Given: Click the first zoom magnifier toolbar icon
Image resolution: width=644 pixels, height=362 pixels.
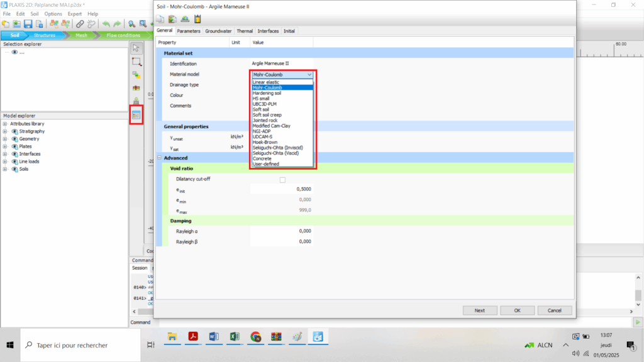Looking at the screenshot, I should [x=131, y=25].
